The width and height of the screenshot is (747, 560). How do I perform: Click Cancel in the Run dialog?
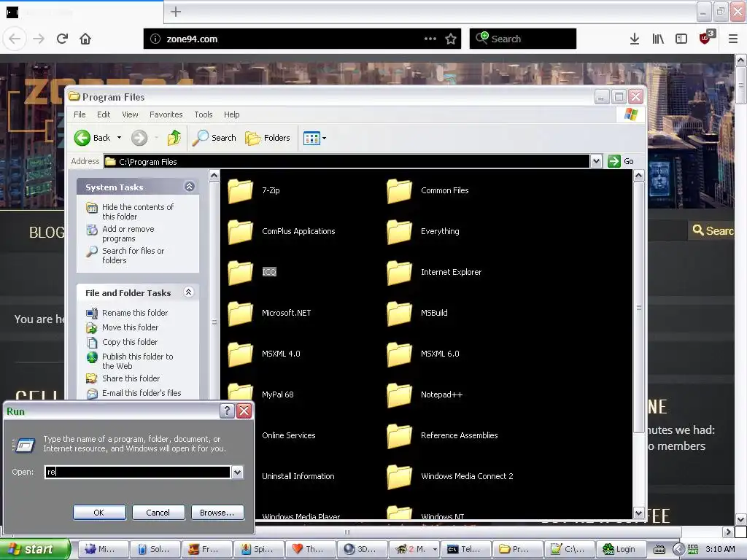click(x=158, y=513)
